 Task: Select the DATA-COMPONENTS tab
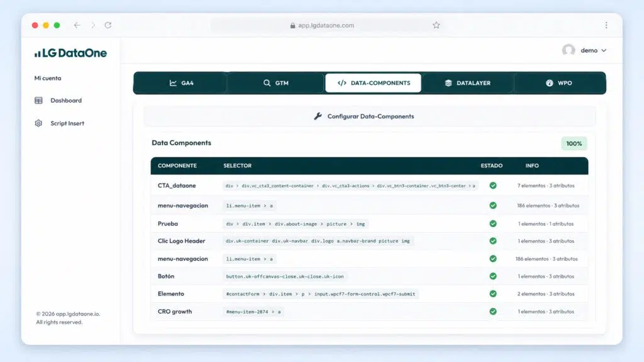374,83
